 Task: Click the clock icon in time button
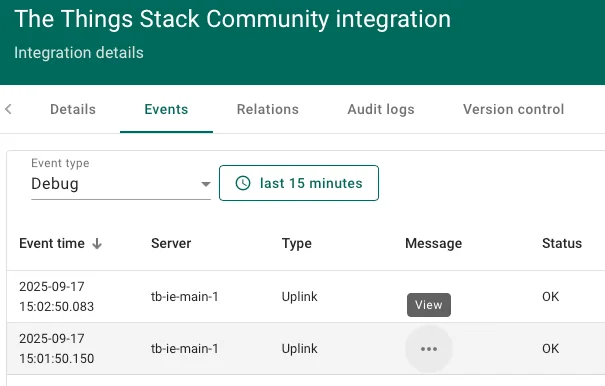[243, 183]
